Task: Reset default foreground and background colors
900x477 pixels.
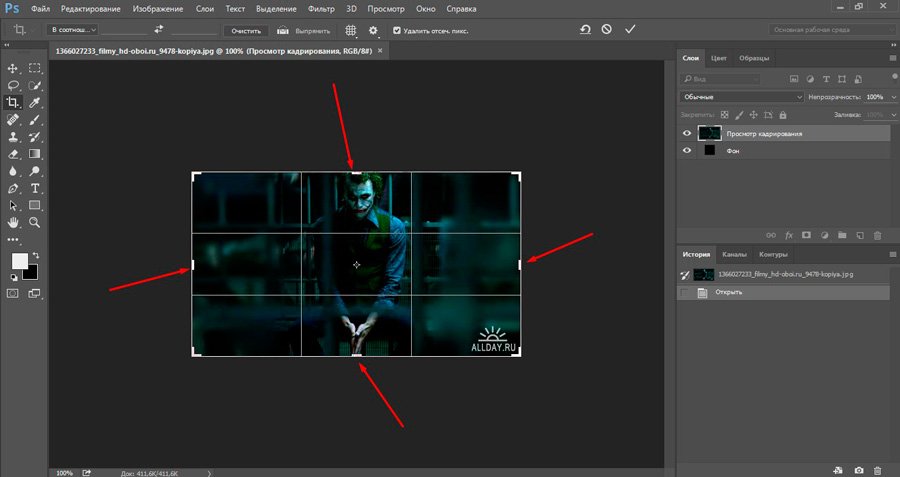Action: (x=13, y=278)
